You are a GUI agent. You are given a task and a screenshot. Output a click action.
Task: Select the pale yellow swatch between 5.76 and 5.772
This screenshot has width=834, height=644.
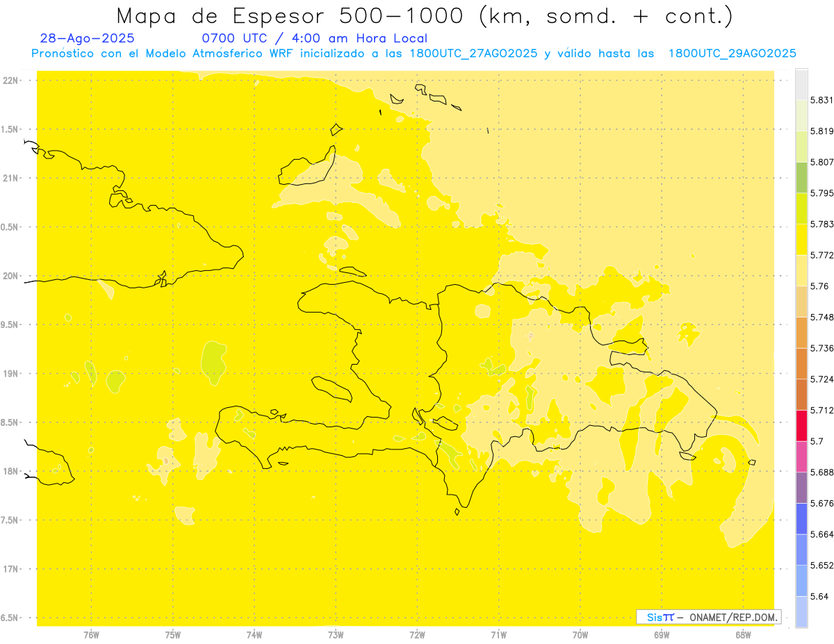pos(801,270)
